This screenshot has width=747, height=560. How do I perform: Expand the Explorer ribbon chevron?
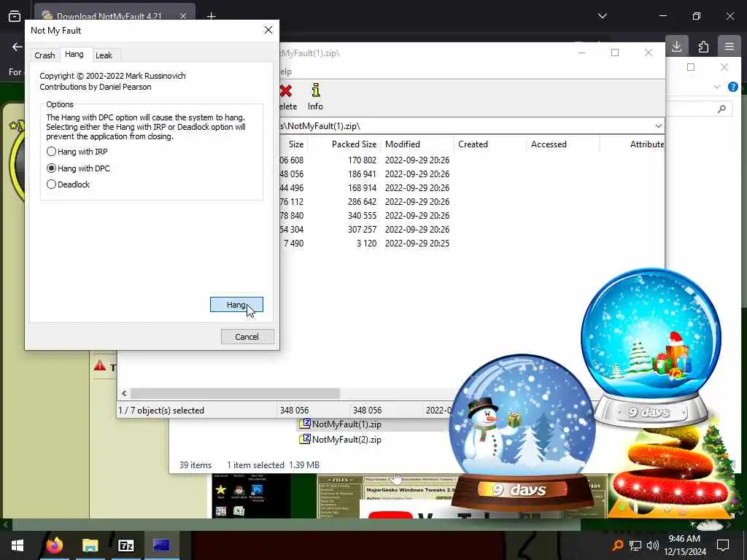tap(716, 87)
